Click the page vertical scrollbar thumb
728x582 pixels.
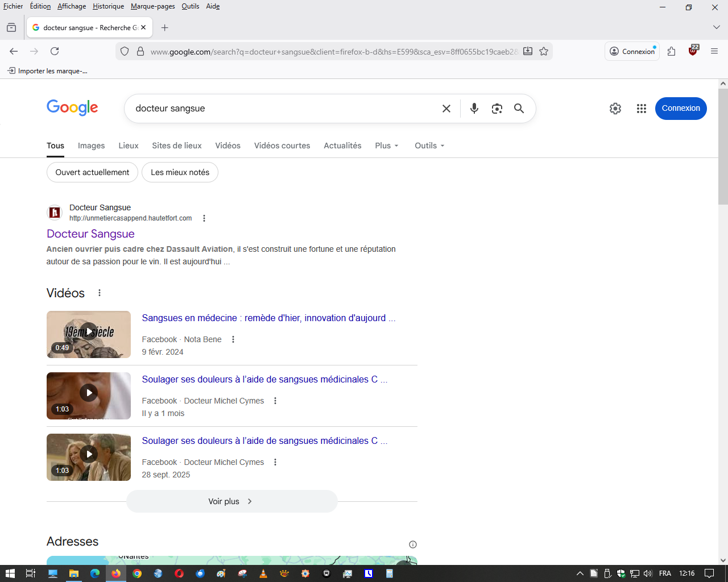tap(723, 147)
